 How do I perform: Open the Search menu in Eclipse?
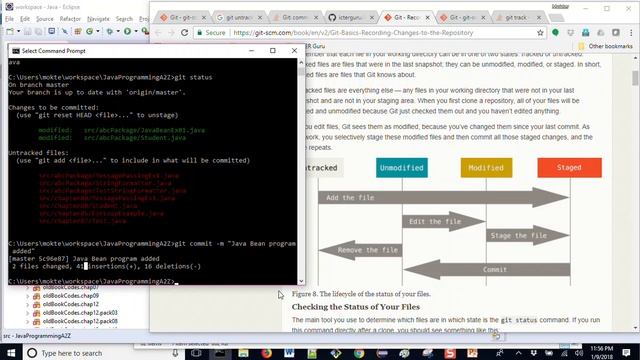coord(124,19)
